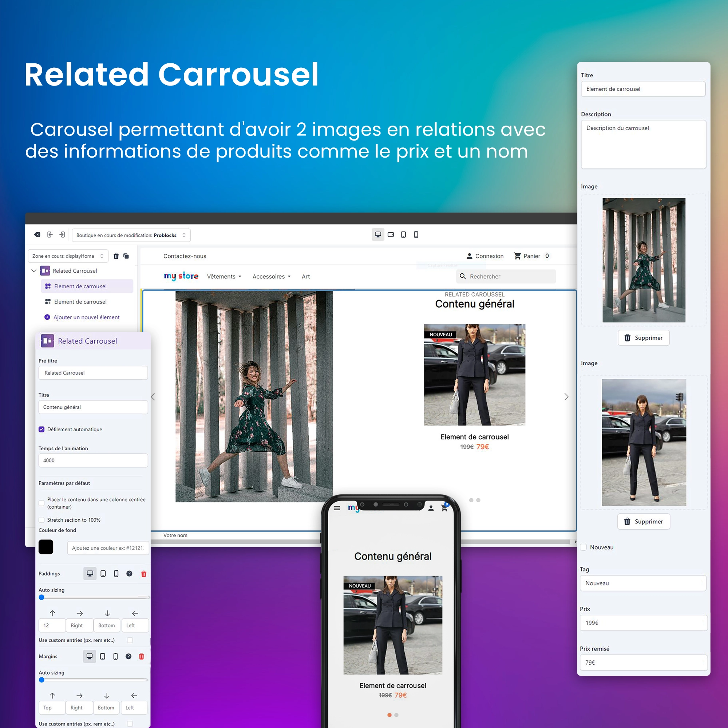This screenshot has height=728, width=728.
Task: Open the Vêtements menu
Action: click(224, 276)
